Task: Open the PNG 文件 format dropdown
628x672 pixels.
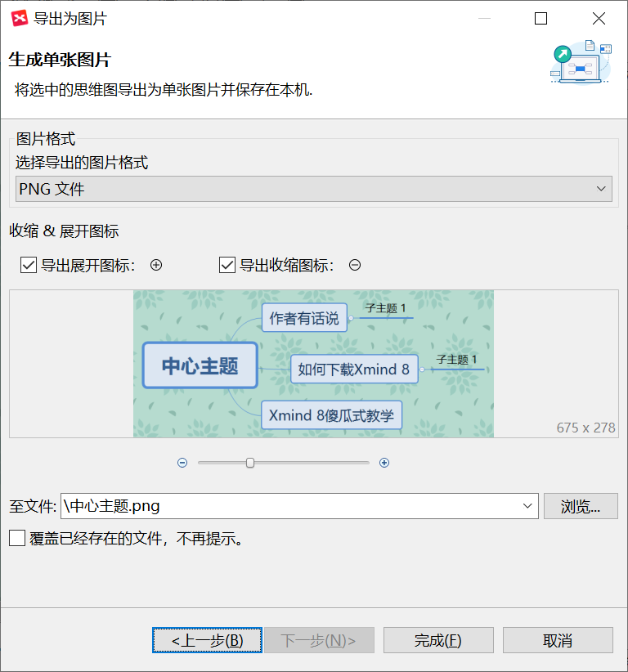Action: [314, 189]
